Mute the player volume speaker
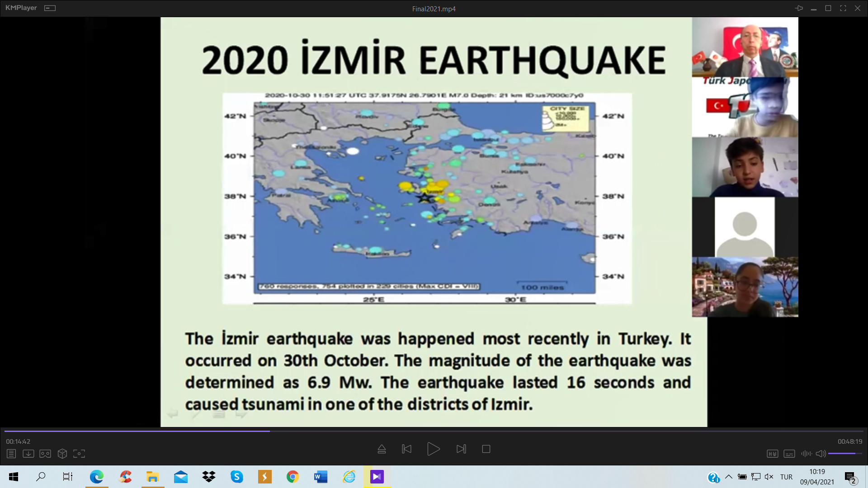Screen dimensions: 868x488 [821, 454]
